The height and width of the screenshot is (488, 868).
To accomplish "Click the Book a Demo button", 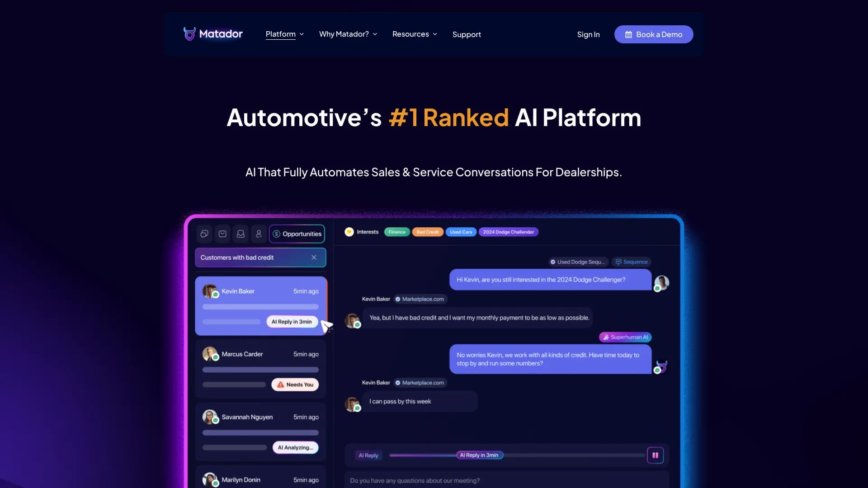I will click(653, 34).
